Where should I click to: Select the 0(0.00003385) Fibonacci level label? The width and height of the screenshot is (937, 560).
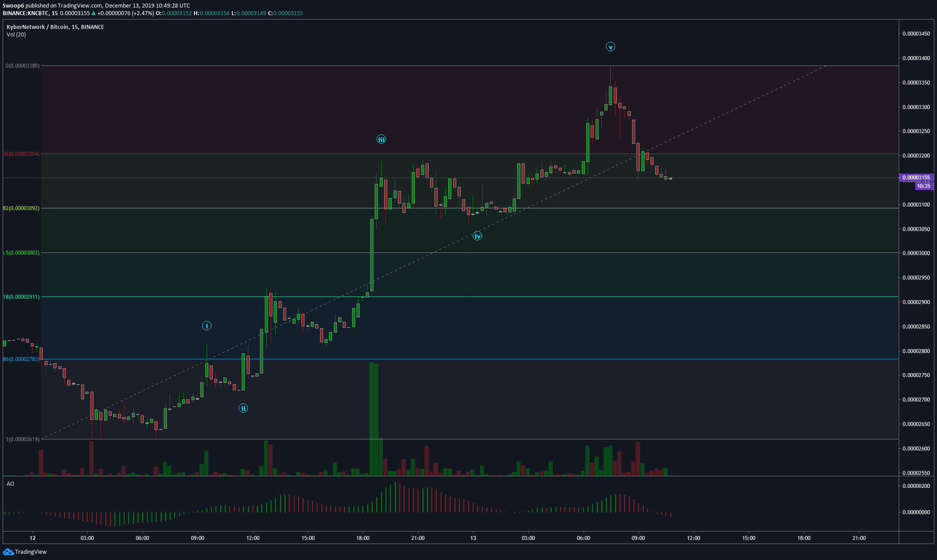coord(23,66)
